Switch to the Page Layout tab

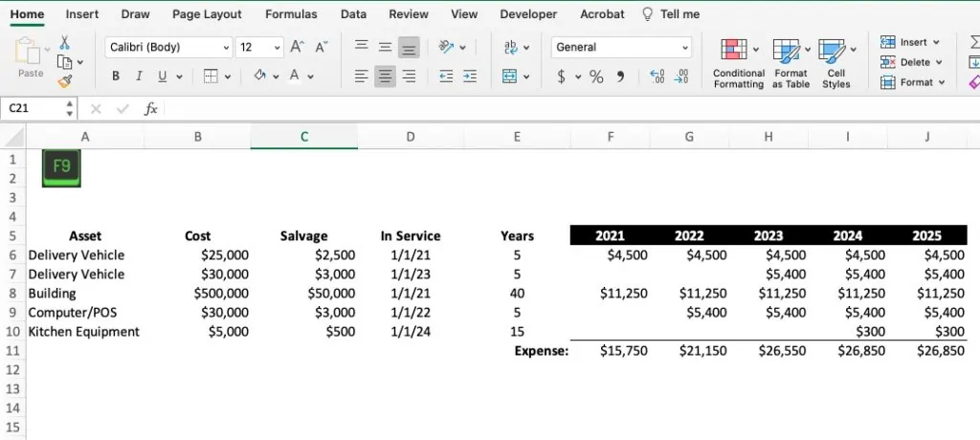click(x=207, y=13)
